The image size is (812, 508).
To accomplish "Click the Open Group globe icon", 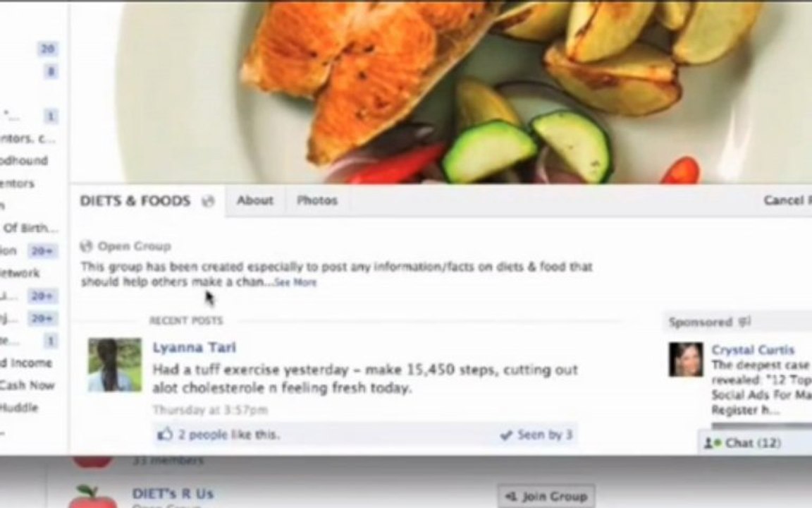I will click(86, 246).
